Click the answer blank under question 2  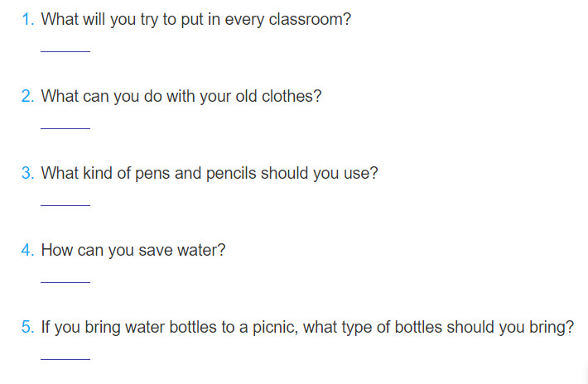pos(65,124)
